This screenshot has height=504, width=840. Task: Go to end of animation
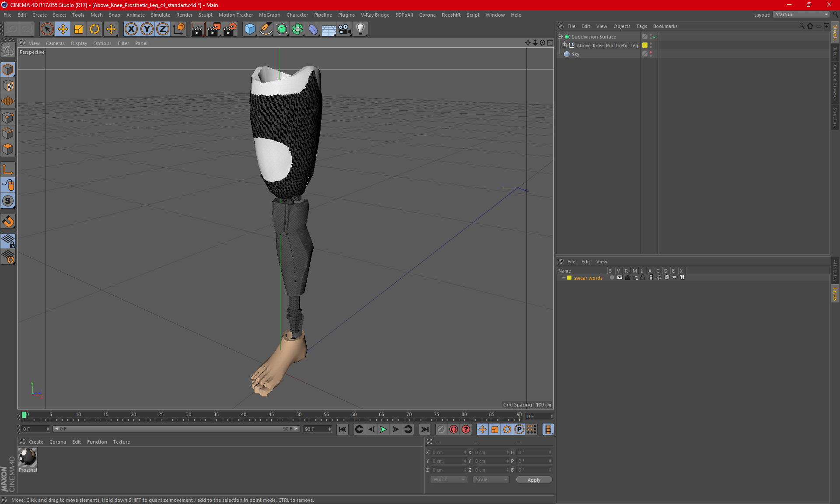tap(424, 429)
